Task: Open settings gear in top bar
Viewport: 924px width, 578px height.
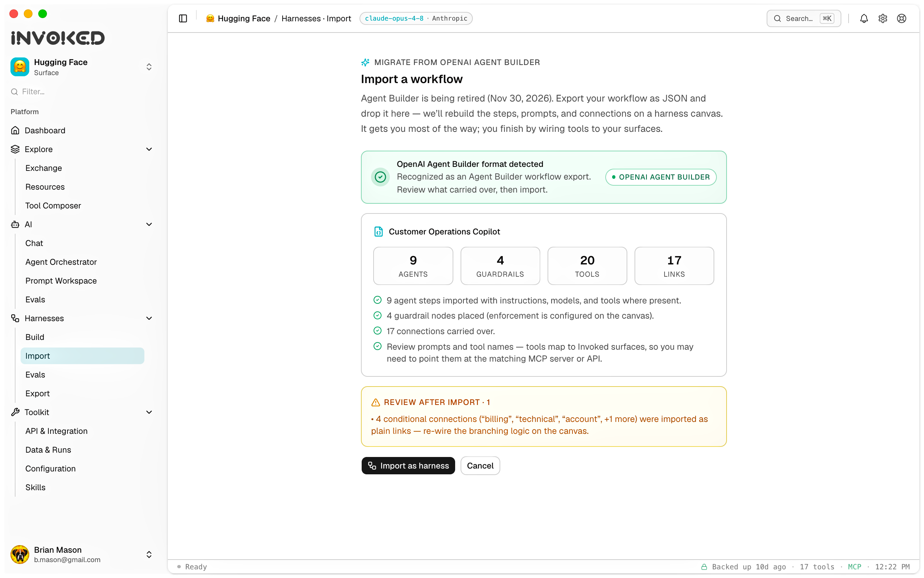Action: click(x=882, y=18)
